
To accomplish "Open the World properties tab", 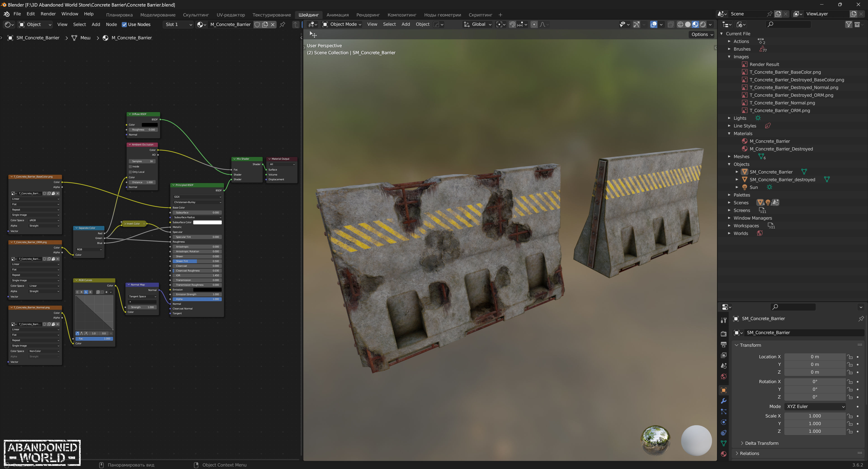I will (723, 377).
